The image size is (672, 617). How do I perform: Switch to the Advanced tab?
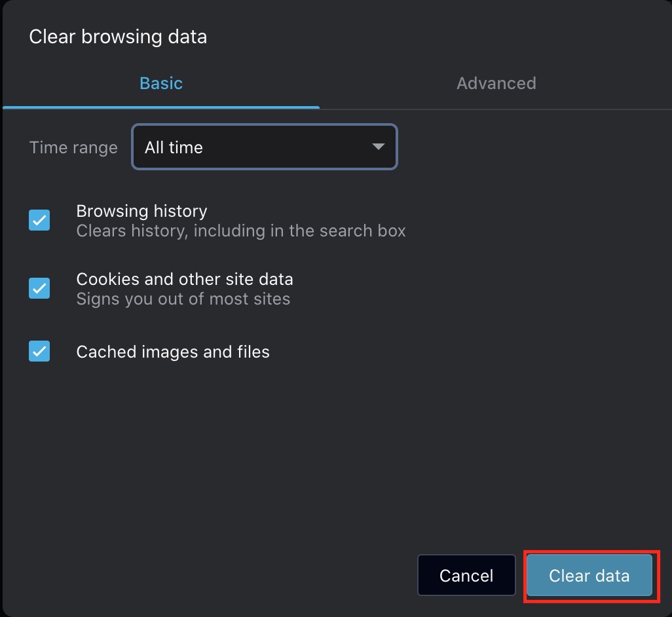coord(496,83)
